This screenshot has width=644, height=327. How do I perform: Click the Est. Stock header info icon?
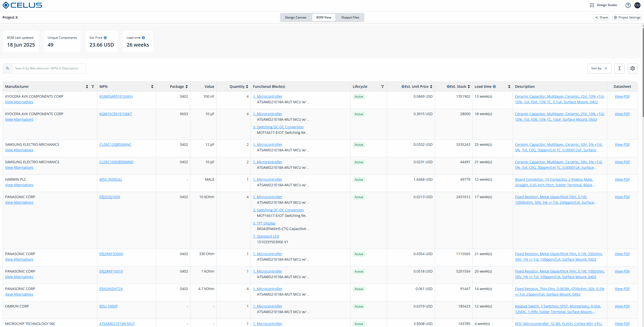tap(448, 87)
